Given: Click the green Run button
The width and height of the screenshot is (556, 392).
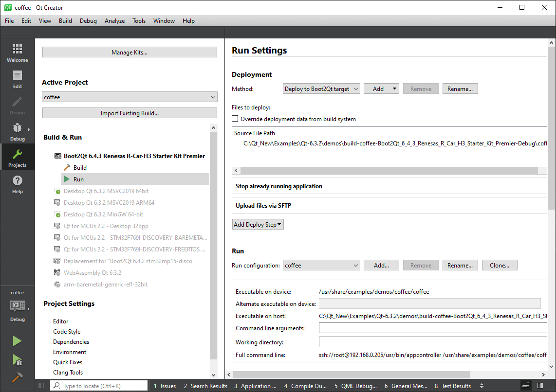Looking at the screenshot, I should coord(17,341).
